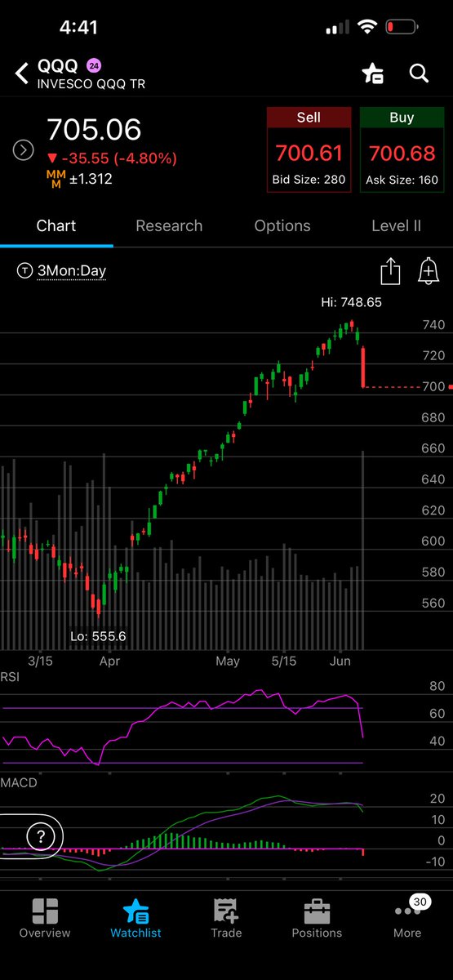This screenshot has height=980, width=453.
Task: Go to the Overview section
Action: [x=45, y=919]
